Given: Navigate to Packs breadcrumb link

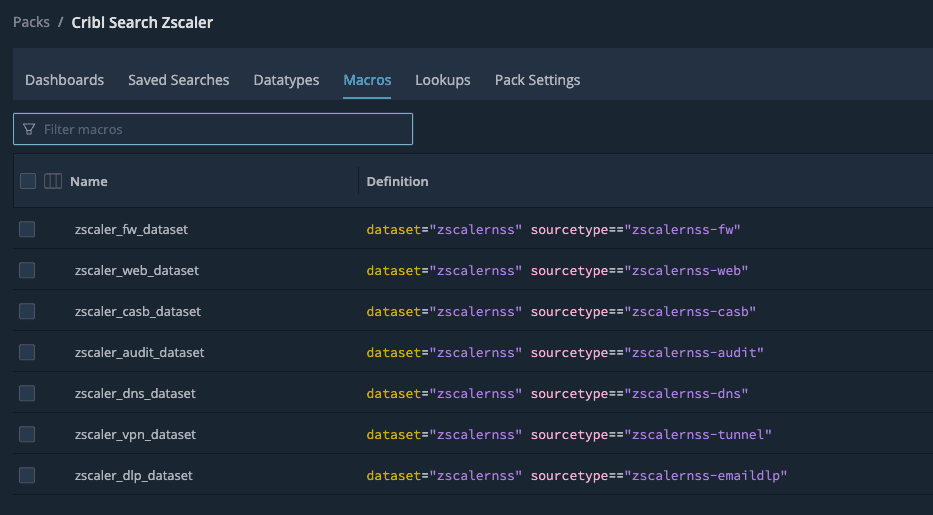Looking at the screenshot, I should [x=32, y=22].
